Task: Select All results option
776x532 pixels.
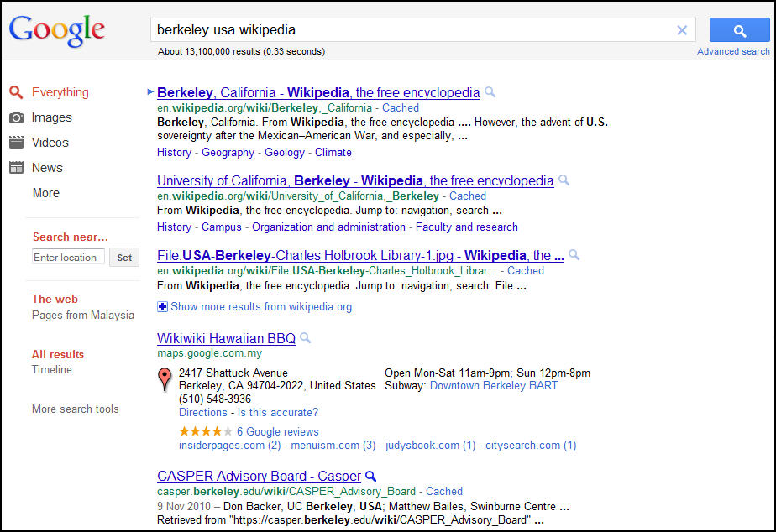Action: 58,354
